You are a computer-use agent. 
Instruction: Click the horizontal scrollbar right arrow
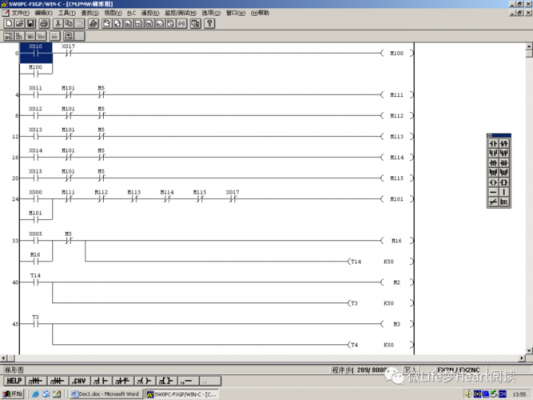pyautogui.click(x=522, y=358)
